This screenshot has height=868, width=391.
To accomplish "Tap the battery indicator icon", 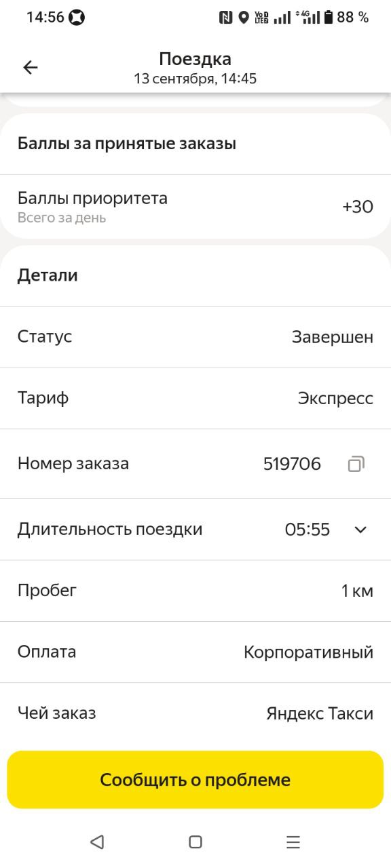I will click(329, 18).
